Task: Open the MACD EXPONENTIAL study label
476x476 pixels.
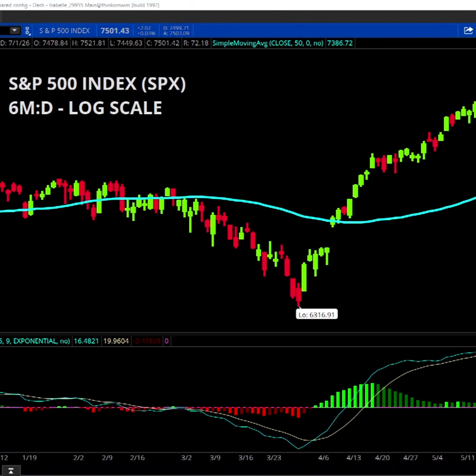Action: pos(35,341)
